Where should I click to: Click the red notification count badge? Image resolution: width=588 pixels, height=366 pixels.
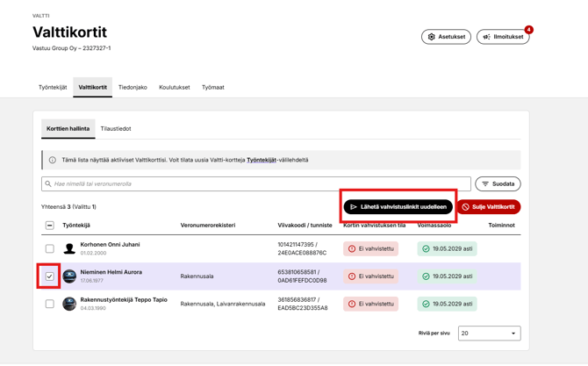528,30
